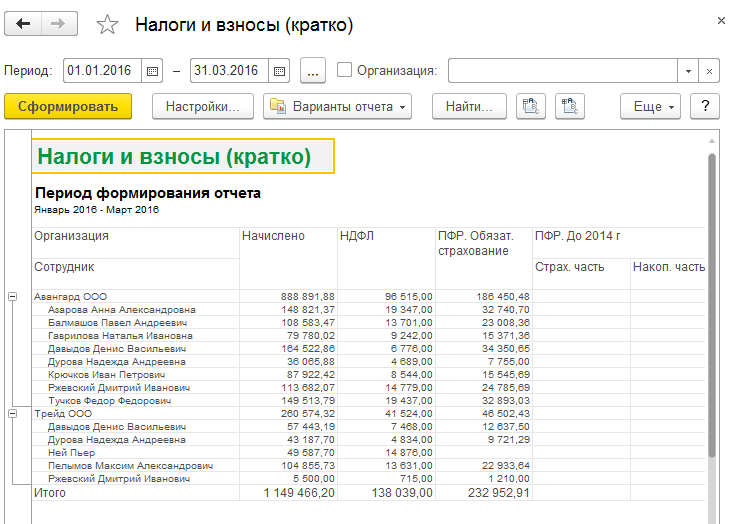
Task: Click the period selection ellipsis button
Action: coord(312,71)
